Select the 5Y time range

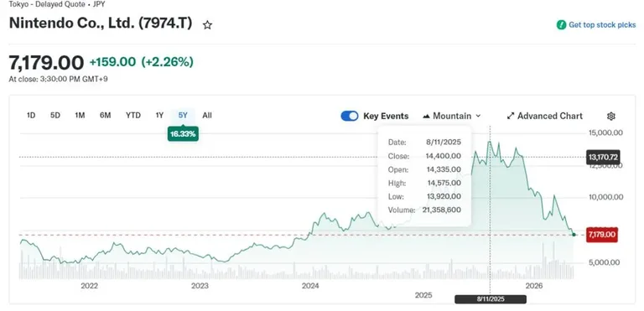(x=183, y=116)
